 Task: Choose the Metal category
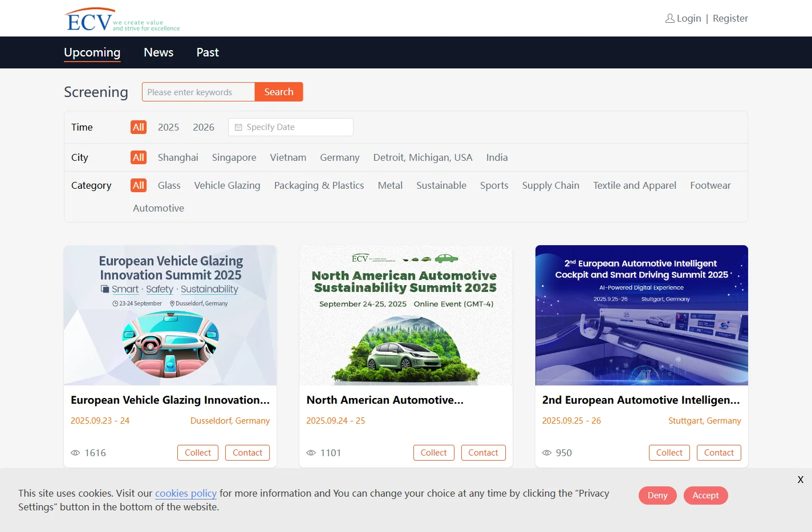click(390, 185)
